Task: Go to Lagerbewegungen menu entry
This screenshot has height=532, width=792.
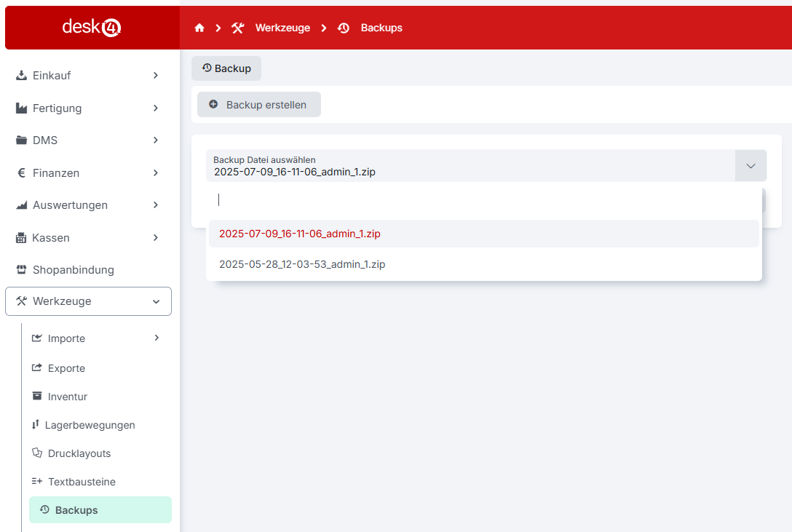Action: (90, 425)
